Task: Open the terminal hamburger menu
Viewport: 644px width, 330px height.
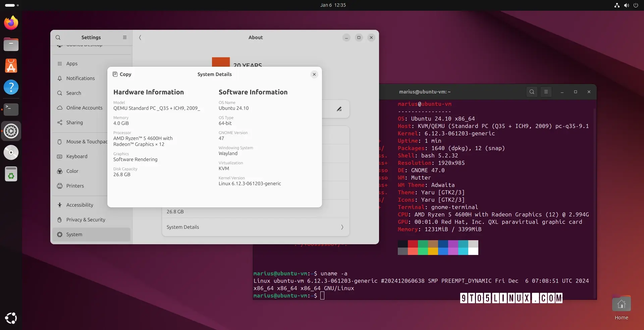Action: 546,92
